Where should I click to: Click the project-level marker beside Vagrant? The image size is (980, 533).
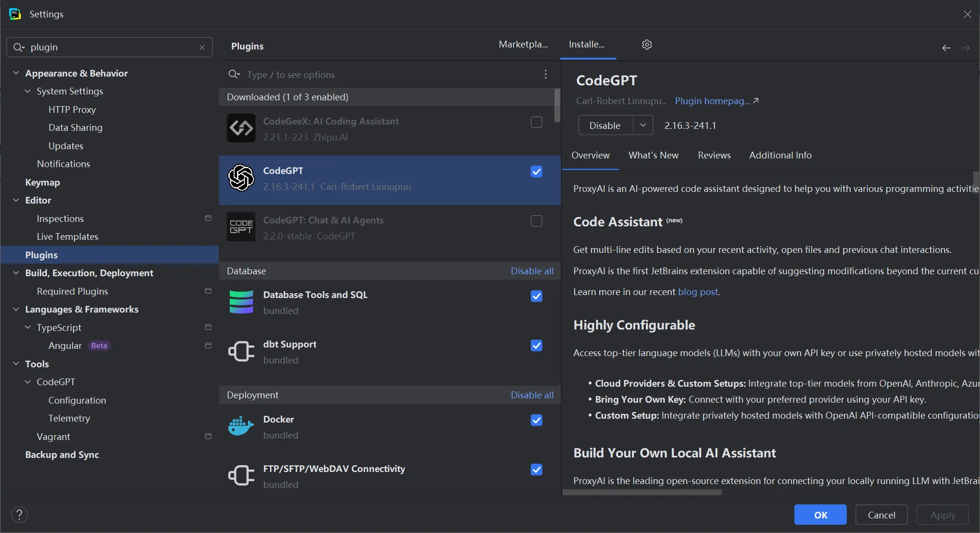click(x=208, y=436)
